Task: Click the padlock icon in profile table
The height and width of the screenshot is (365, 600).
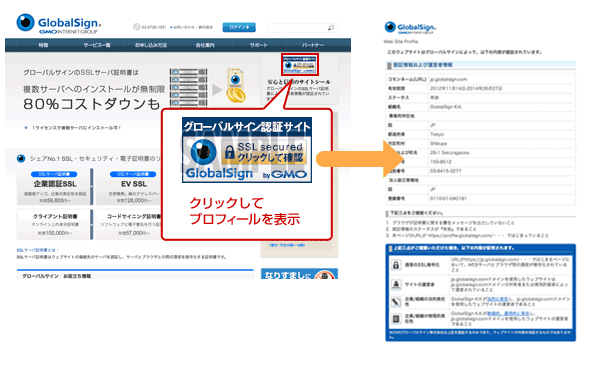Action: [396, 265]
